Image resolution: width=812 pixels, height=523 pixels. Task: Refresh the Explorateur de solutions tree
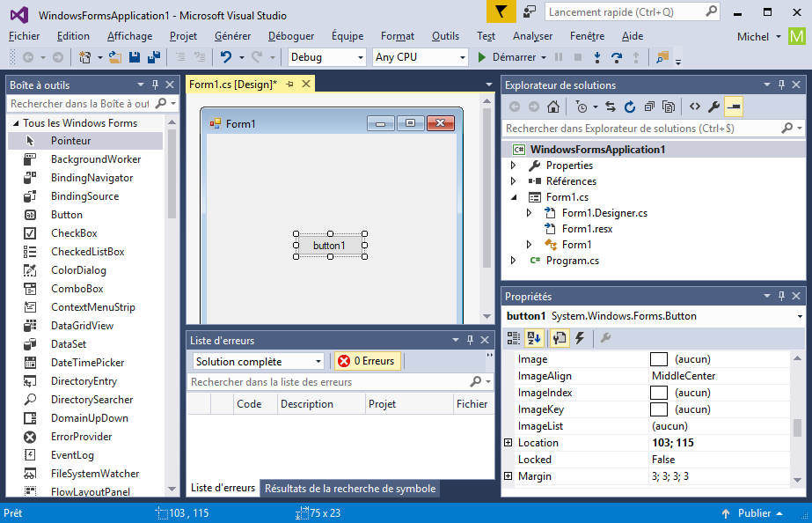pyautogui.click(x=630, y=107)
